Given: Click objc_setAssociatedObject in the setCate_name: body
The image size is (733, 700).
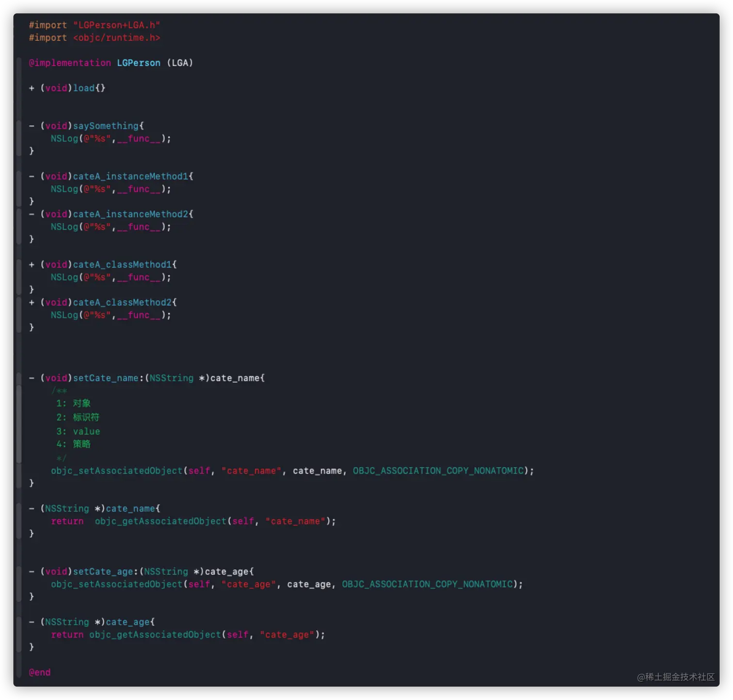Looking at the screenshot, I should coord(117,471).
